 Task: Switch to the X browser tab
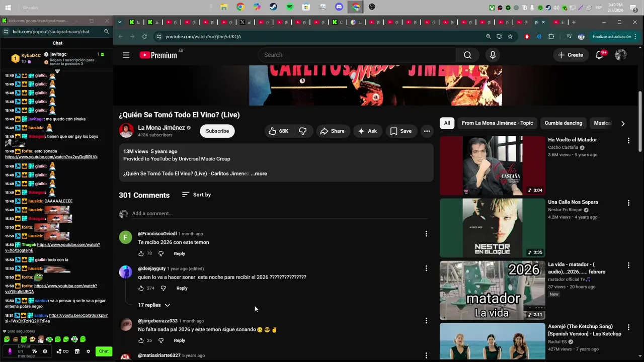245,22
